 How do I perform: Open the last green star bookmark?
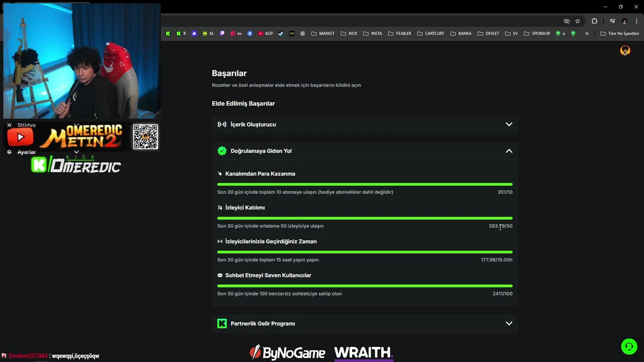[x=573, y=34]
